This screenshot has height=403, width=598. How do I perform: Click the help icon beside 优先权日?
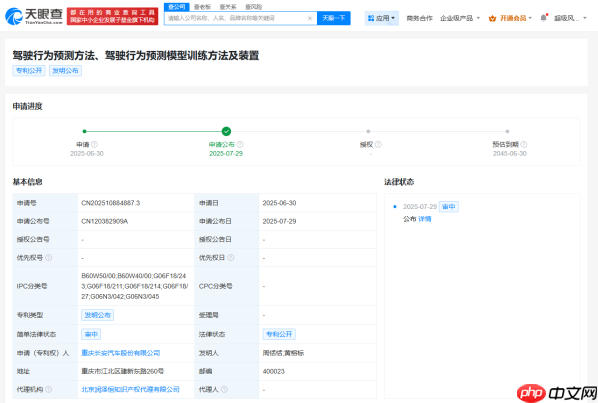coord(231,258)
